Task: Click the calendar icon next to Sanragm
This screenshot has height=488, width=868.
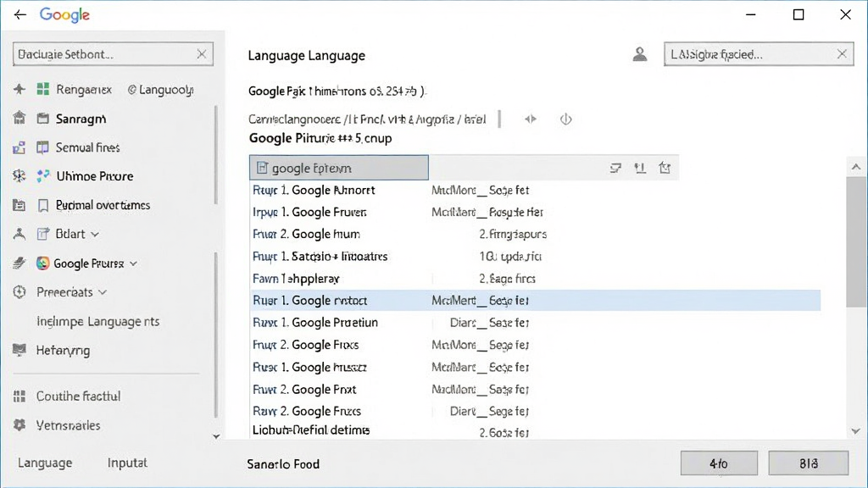Action: click(43, 119)
